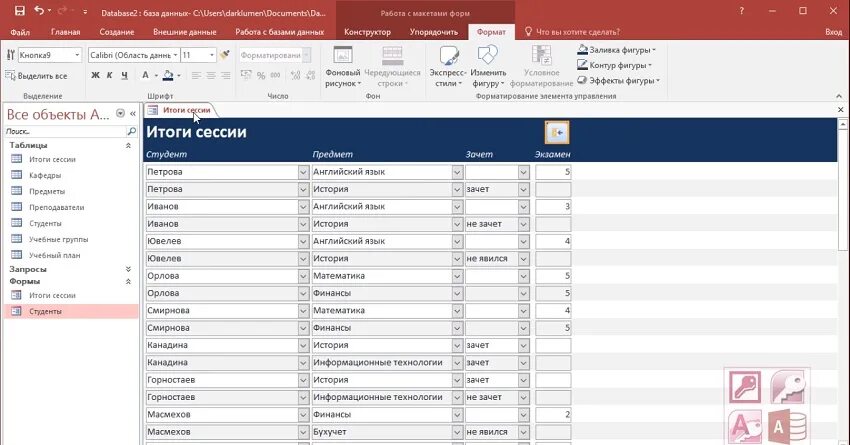Click the search magnifier in navigation pane

tap(131, 131)
